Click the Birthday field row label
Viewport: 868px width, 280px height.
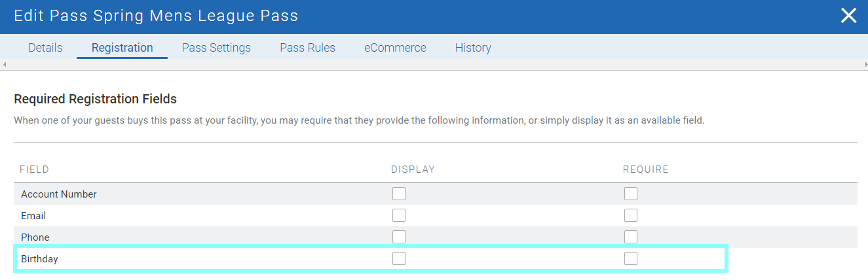(39, 259)
